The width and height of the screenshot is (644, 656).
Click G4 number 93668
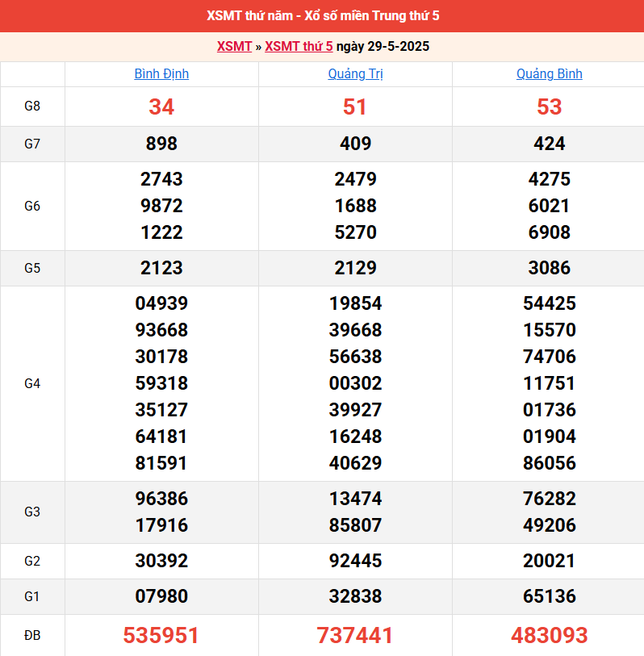click(x=161, y=330)
